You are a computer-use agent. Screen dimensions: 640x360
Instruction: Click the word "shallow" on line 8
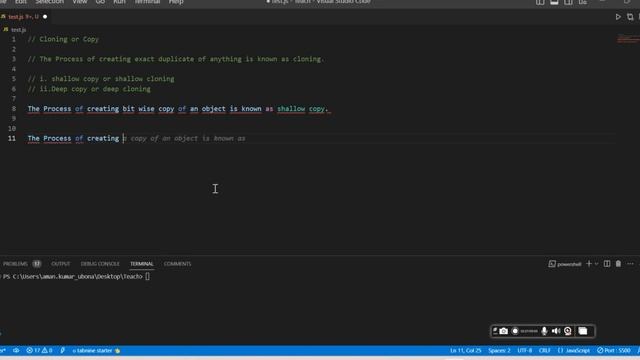(291, 109)
